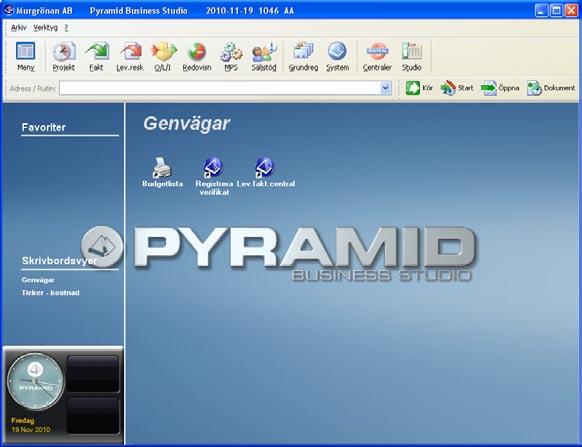
Task: Open the Registrera verifikat shortcut
Action: coord(214,177)
